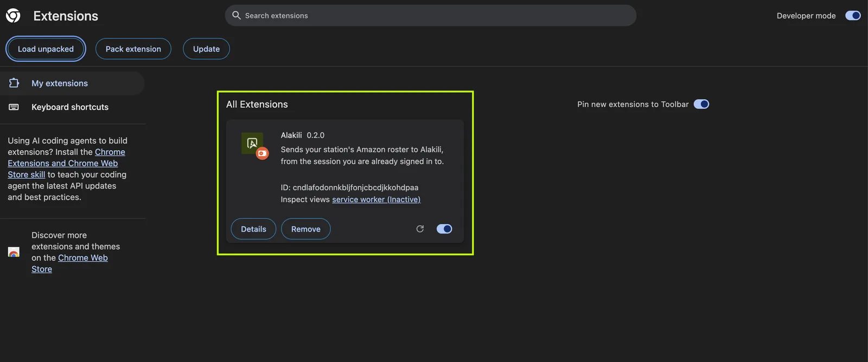Image resolution: width=868 pixels, height=362 pixels.
Task: Click Pack extension button
Action: click(x=133, y=49)
